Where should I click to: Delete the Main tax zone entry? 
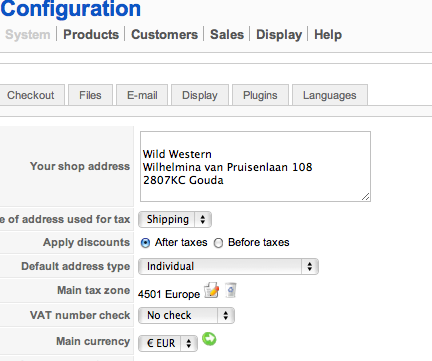[x=231, y=290]
